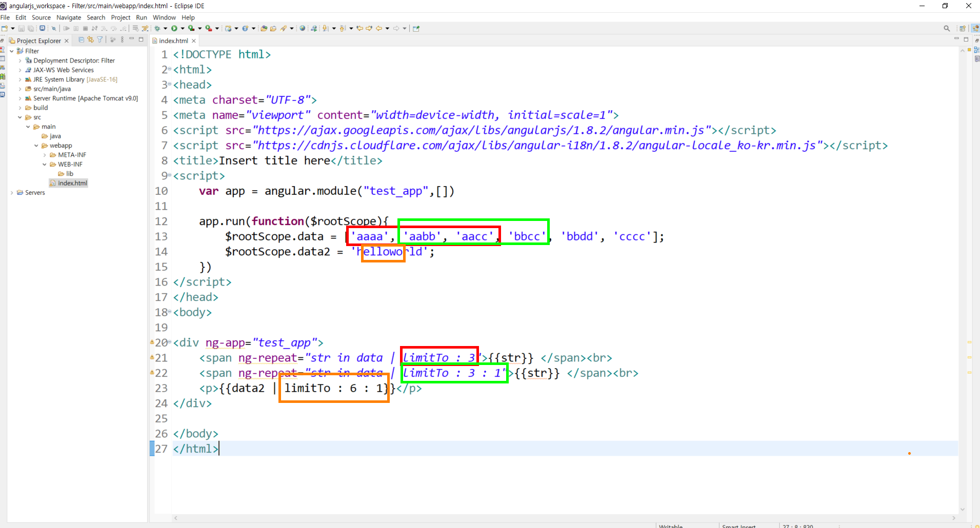
Task: Close the index.html editor tab
Action: [194, 41]
